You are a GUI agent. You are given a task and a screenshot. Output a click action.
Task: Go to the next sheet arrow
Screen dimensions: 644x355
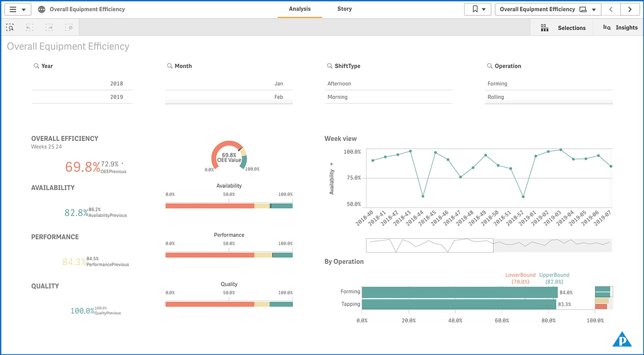[630, 9]
